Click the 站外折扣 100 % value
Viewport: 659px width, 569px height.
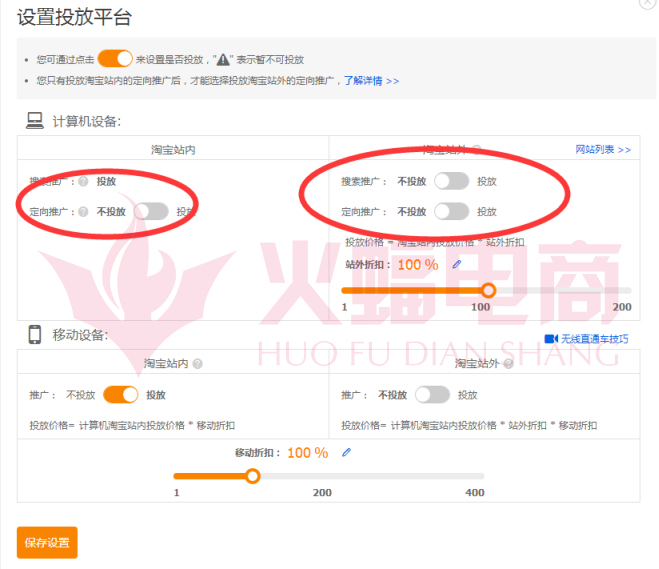(x=418, y=265)
